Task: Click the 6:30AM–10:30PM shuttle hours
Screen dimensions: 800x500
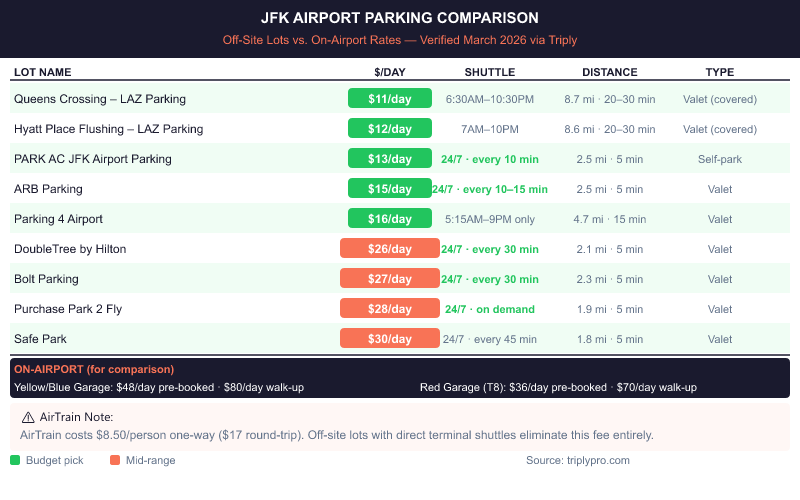Action: (x=490, y=99)
